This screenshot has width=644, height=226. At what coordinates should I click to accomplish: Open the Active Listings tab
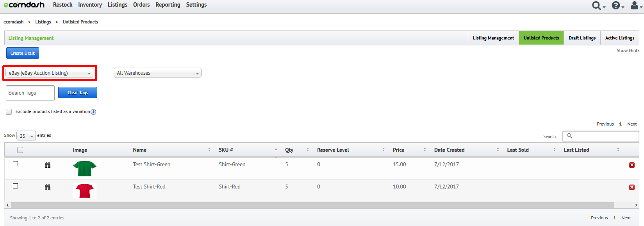620,38
